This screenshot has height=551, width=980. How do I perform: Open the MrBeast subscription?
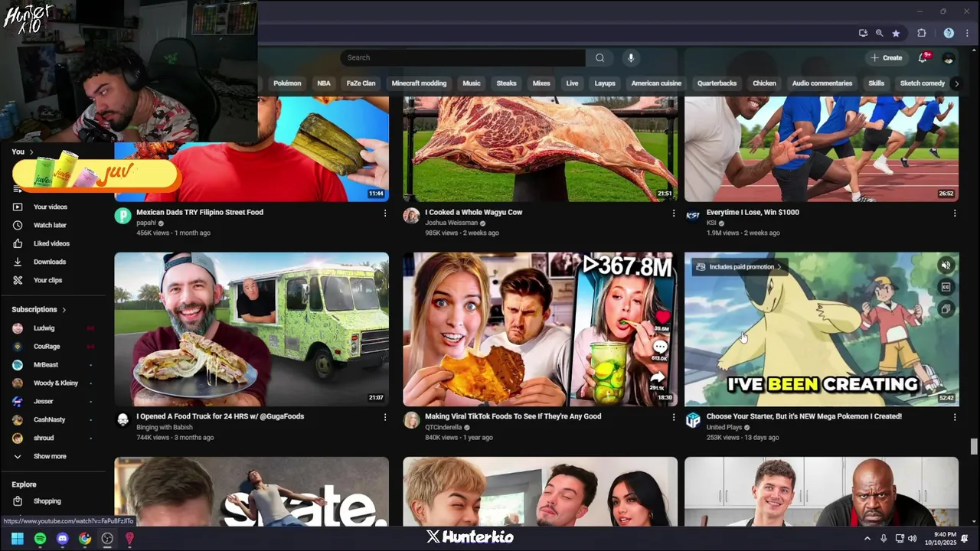click(46, 365)
